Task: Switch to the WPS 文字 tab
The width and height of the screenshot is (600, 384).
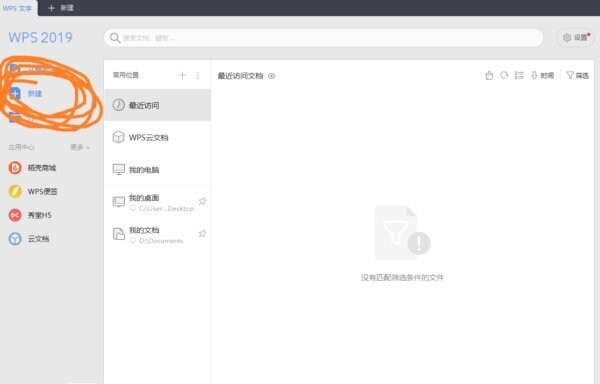Action: click(x=18, y=8)
